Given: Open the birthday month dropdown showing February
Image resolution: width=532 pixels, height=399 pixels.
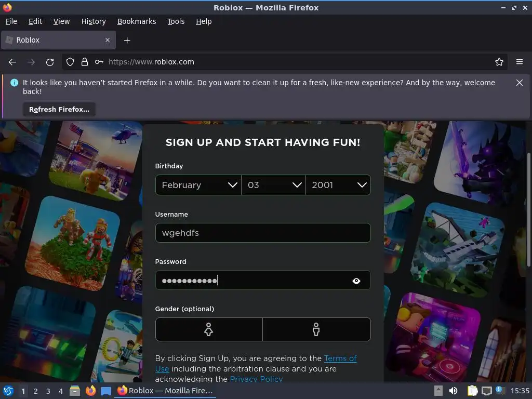Looking at the screenshot, I should (x=198, y=185).
